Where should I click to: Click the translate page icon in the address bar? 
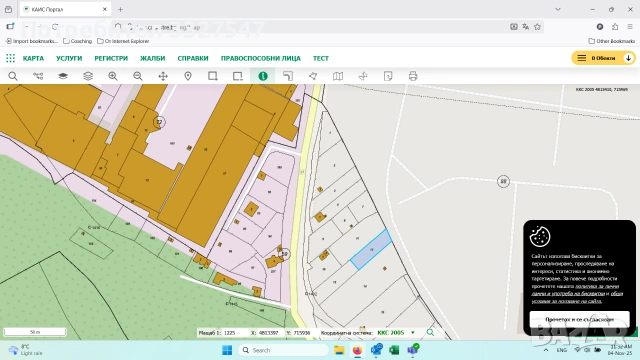(x=526, y=27)
